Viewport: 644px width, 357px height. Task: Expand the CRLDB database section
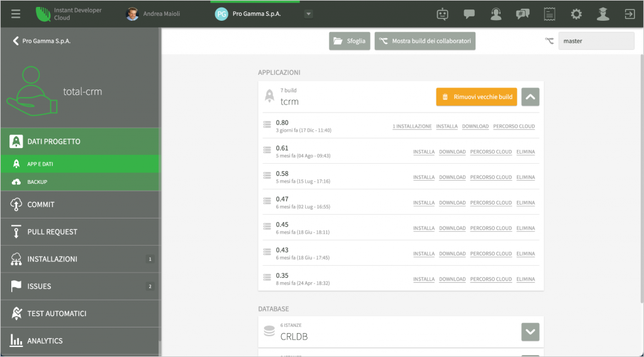530,332
